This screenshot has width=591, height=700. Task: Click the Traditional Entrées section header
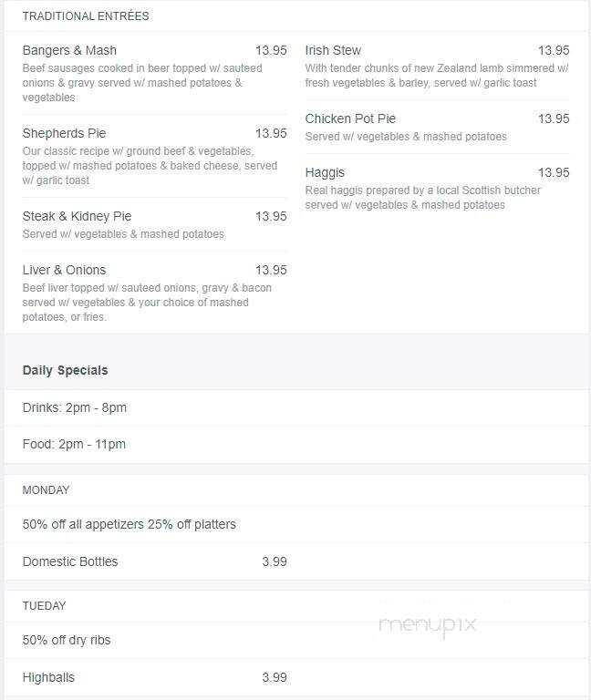(86, 16)
